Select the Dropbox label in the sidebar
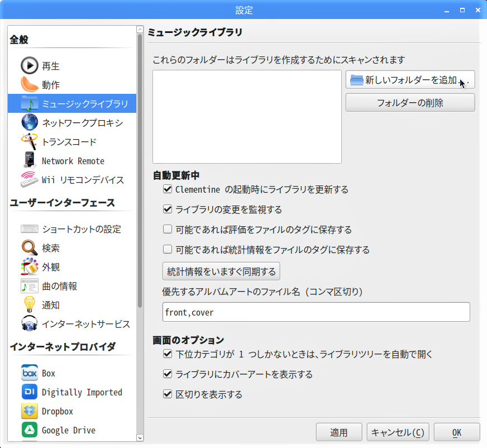Screen dimensions: 487x448 click(58, 411)
